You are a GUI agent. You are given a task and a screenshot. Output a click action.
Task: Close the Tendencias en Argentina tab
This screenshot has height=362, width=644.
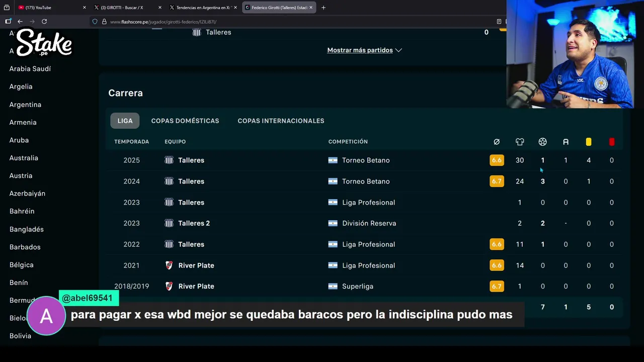[235, 8]
